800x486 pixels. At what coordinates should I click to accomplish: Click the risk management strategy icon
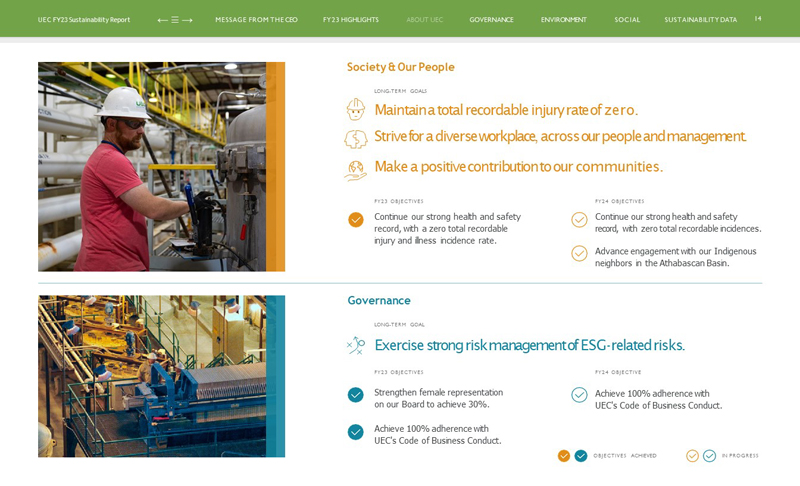click(355, 345)
